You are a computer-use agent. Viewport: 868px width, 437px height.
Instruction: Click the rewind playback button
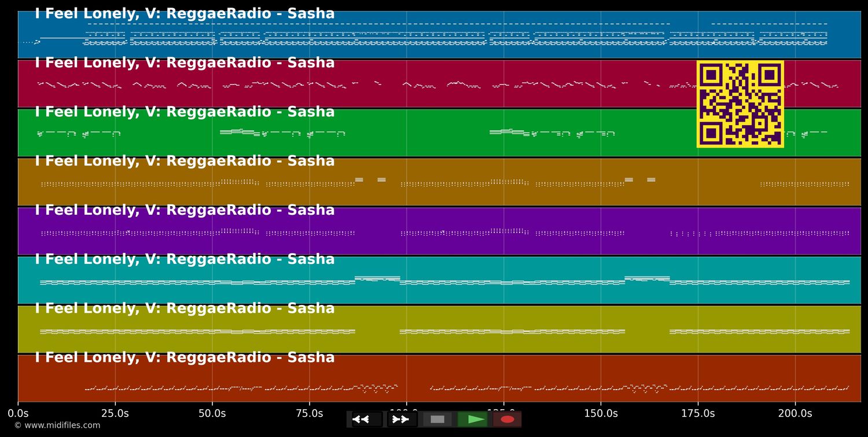tap(367, 419)
